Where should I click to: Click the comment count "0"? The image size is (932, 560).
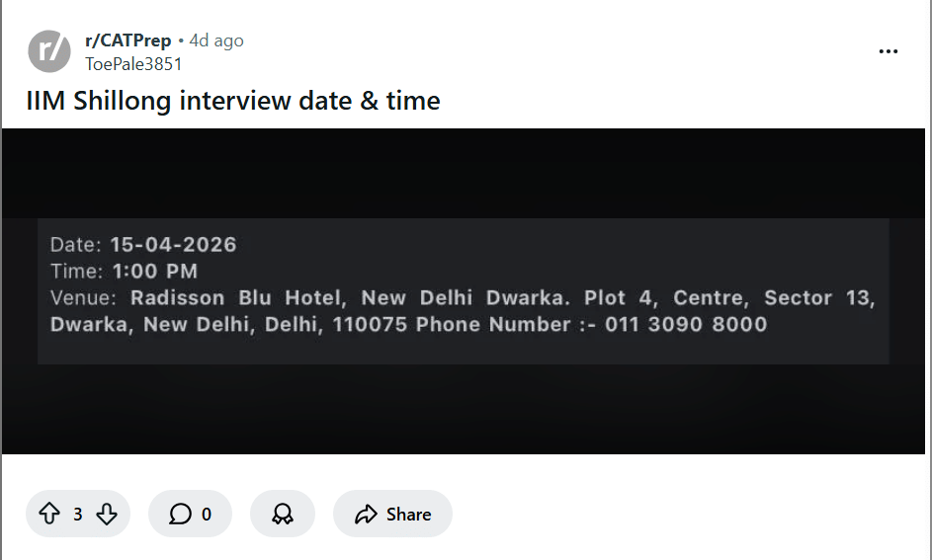tap(207, 514)
